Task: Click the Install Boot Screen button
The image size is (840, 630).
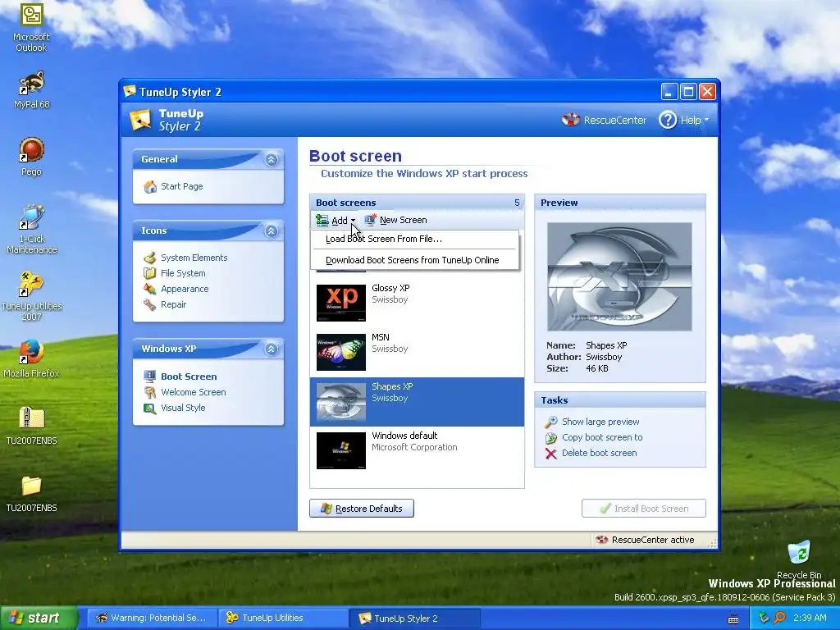Action: [644, 509]
